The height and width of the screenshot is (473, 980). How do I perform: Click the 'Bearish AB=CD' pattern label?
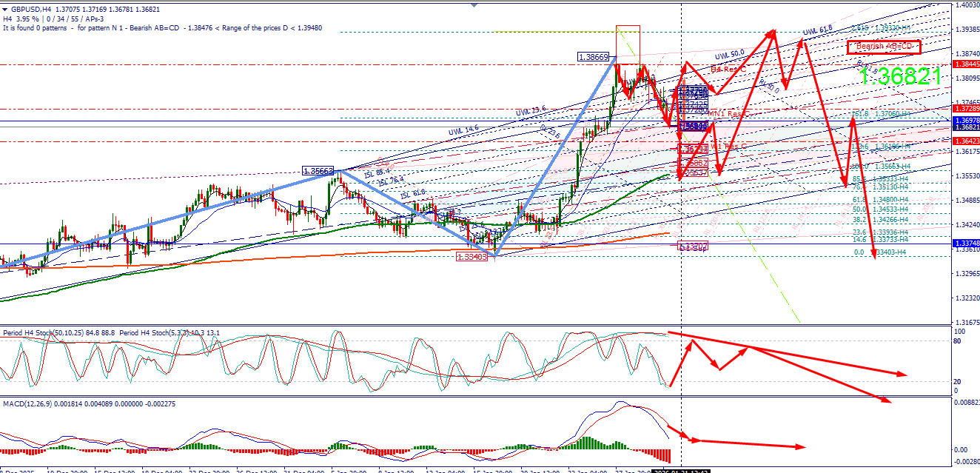pyautogui.click(x=884, y=47)
